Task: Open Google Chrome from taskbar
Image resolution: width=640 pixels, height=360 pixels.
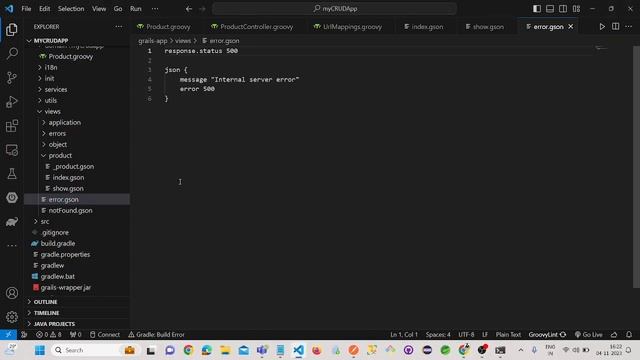Action: (x=188, y=350)
